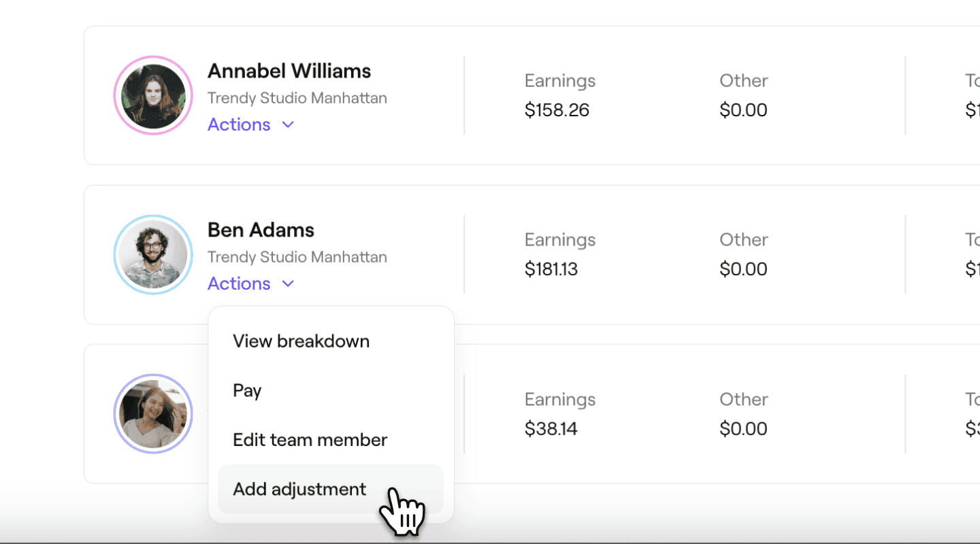The height and width of the screenshot is (544, 980).
Task: Click Ben Adams' profile avatar
Action: 153,255
